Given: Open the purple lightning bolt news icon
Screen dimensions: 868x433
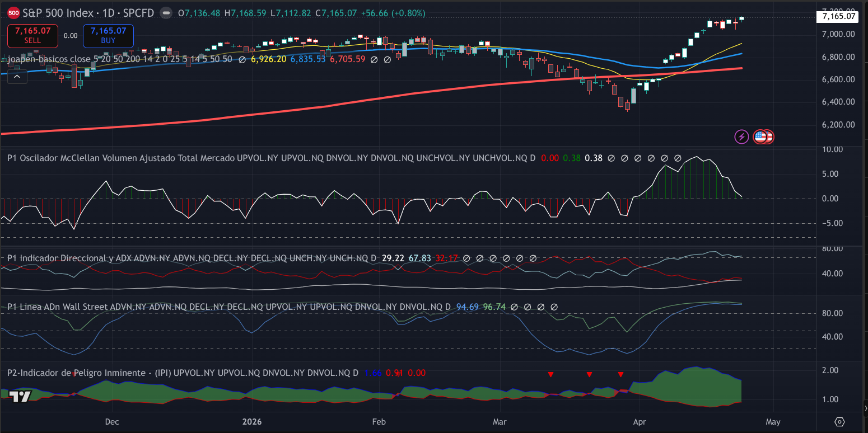Looking at the screenshot, I should pyautogui.click(x=742, y=136).
